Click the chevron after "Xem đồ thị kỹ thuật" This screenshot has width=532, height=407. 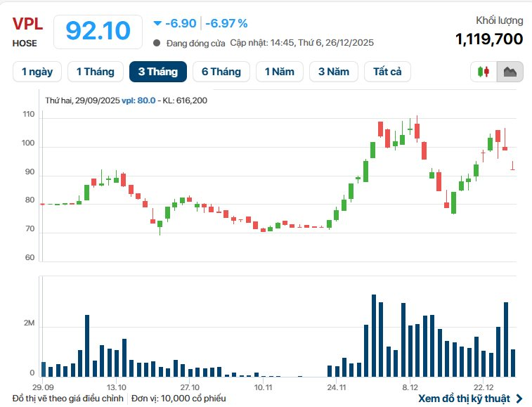[x=519, y=399]
